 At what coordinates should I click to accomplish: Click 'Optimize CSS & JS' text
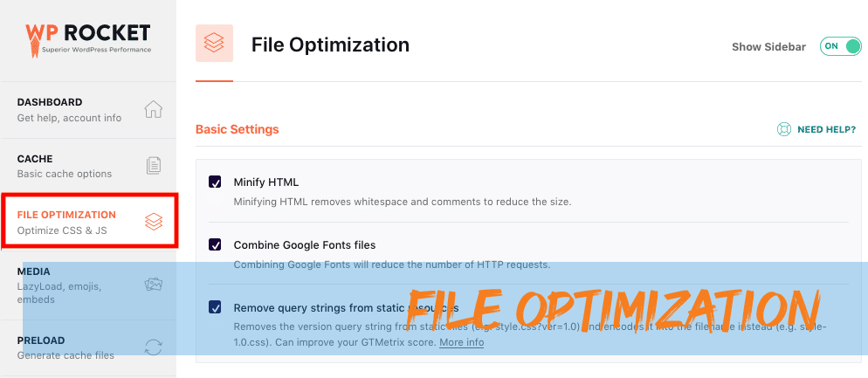(62, 230)
